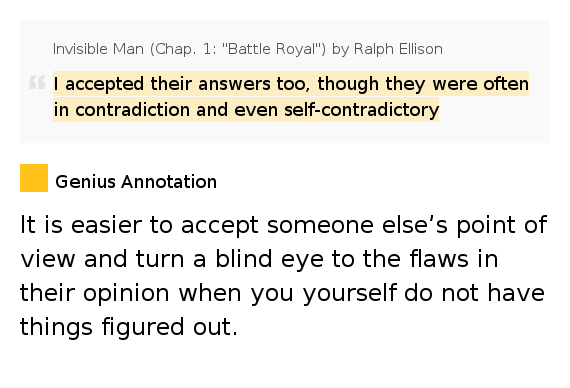Click the words 'the flaws in'
This screenshot has height=388, width=570.
tap(430, 259)
